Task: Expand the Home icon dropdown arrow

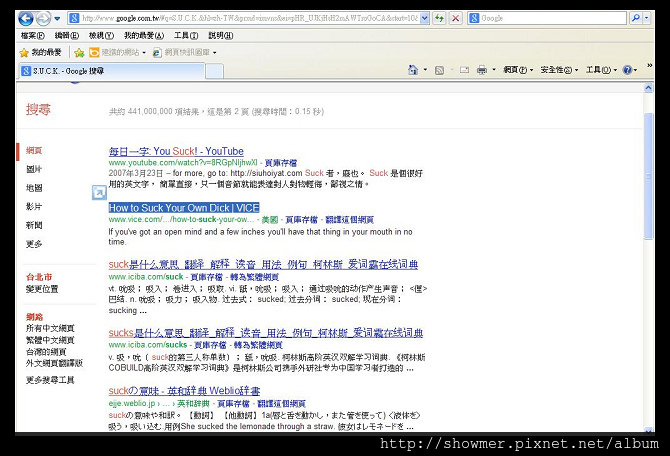Action: tap(425, 70)
